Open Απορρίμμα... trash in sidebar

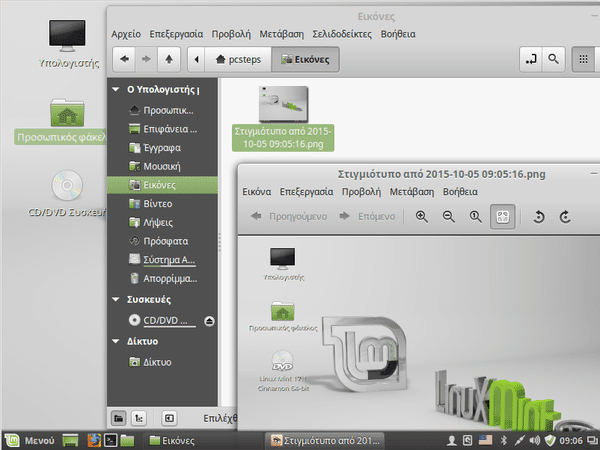point(162,279)
